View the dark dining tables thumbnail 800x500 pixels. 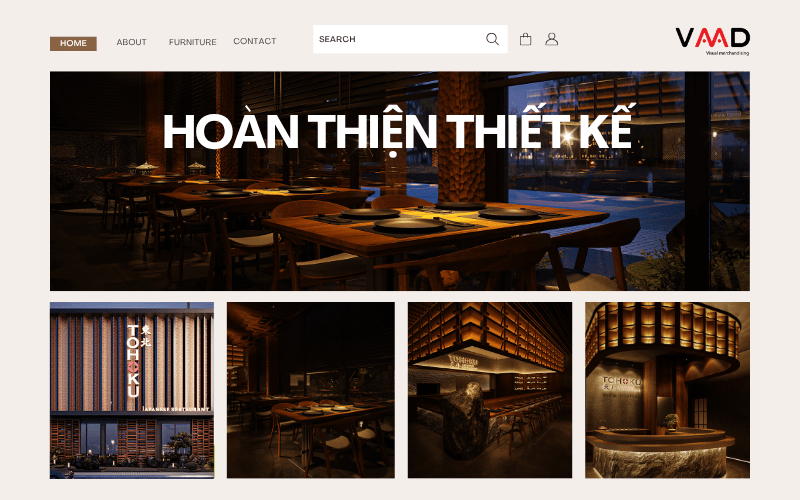tap(311, 390)
